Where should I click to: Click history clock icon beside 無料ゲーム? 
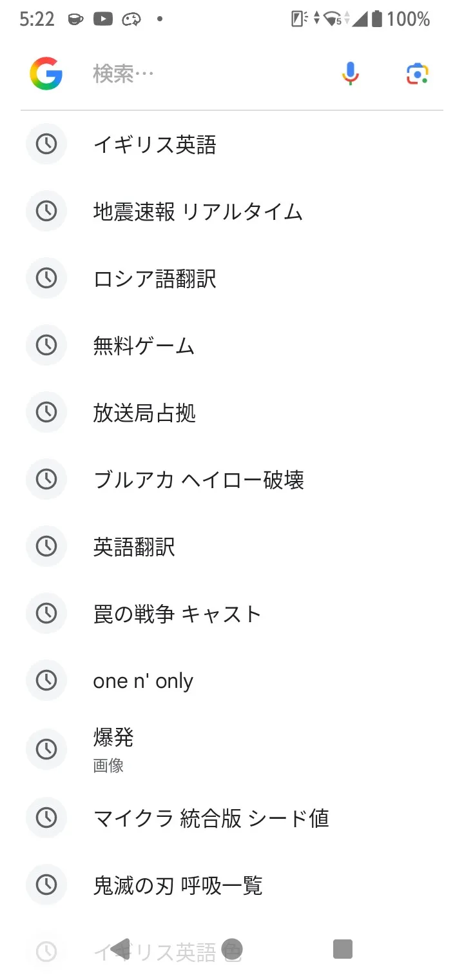[46, 346]
